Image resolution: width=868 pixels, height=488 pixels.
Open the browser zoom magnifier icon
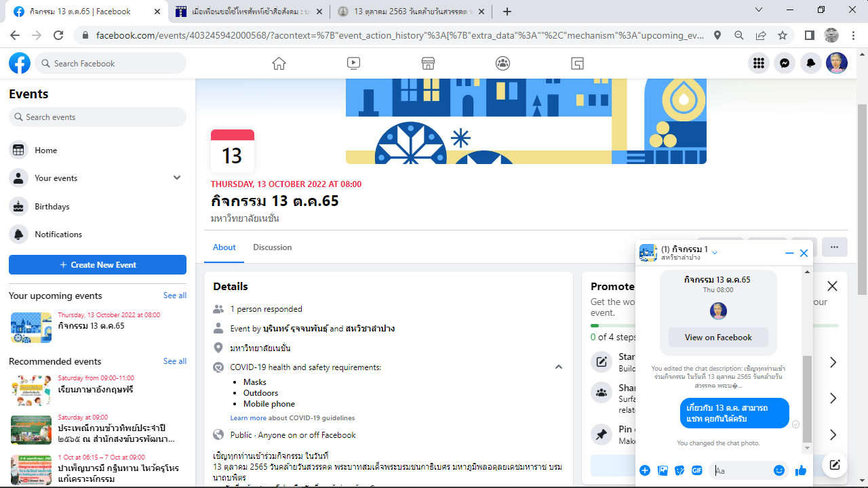pyautogui.click(x=739, y=35)
